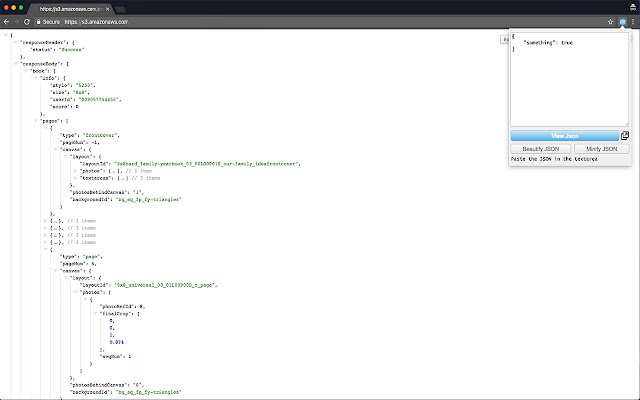Expand the collapsed photos array with 1 item

click(70, 170)
